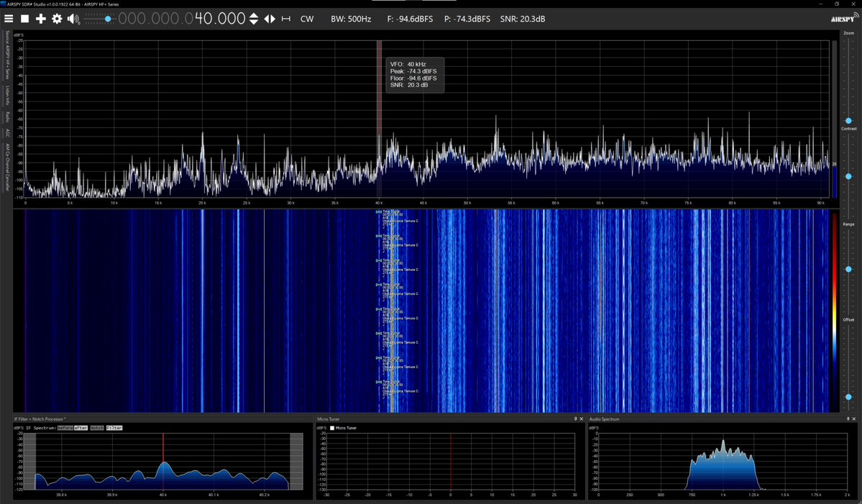Click the color gradient bar beside waterfall
The height and width of the screenshot is (504, 862).
(835, 311)
